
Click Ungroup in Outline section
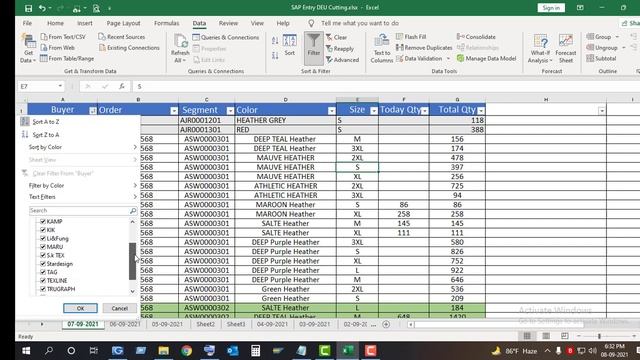click(606, 48)
